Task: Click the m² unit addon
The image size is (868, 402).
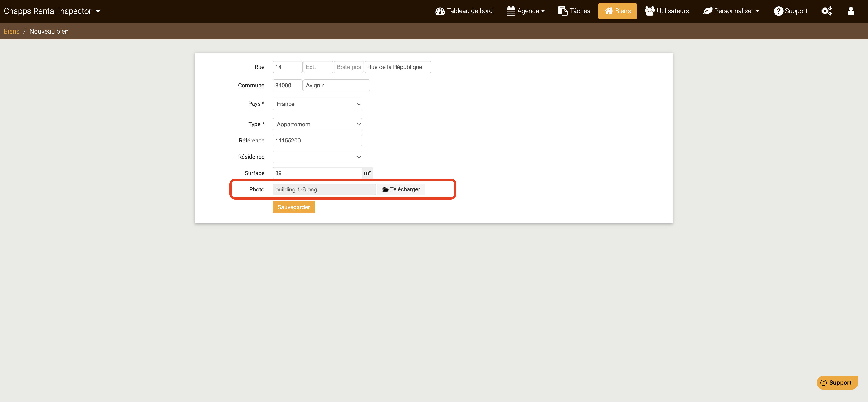Action: [x=367, y=173]
